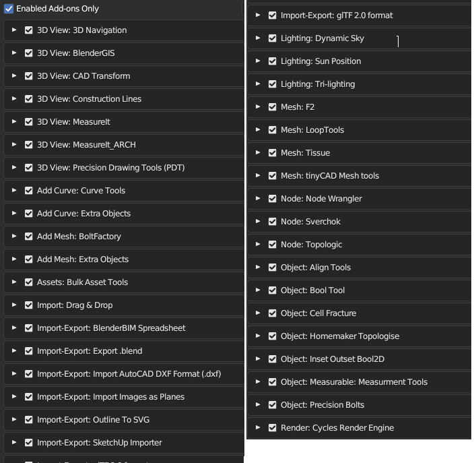Disable the 3D View: 3D Navigation add-on checkbox
Viewport: 476px width, 463px height.
[28, 30]
